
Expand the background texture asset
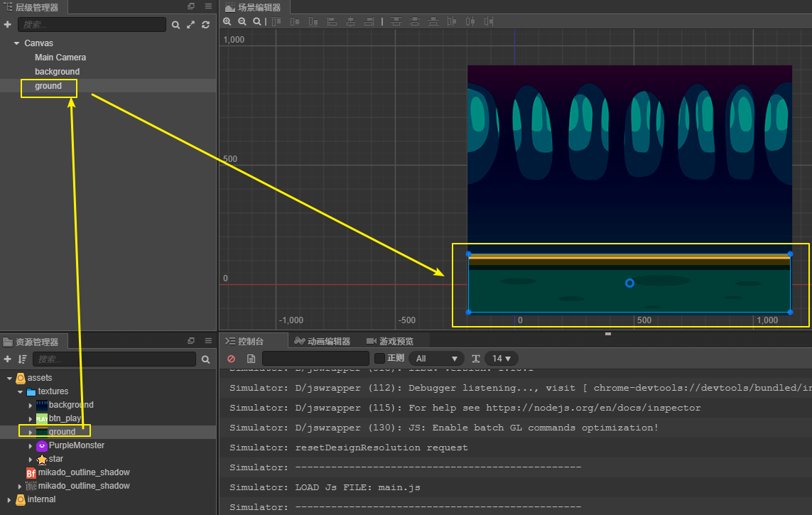(x=31, y=406)
